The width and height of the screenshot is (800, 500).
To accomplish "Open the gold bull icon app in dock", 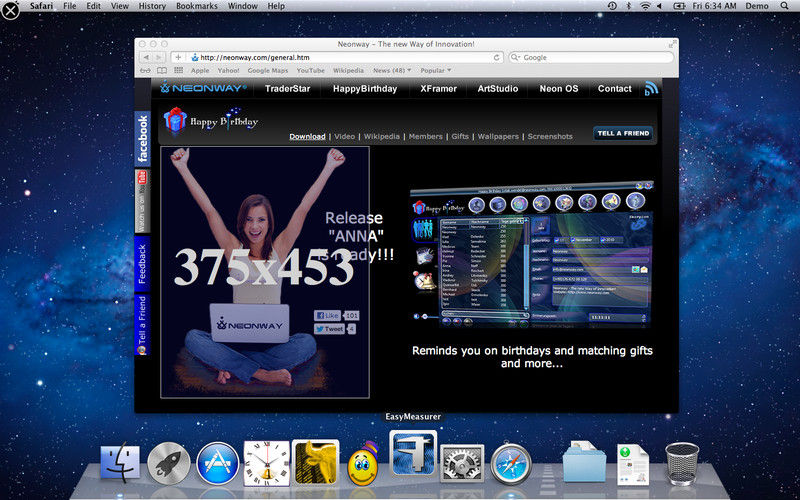I will 315,463.
